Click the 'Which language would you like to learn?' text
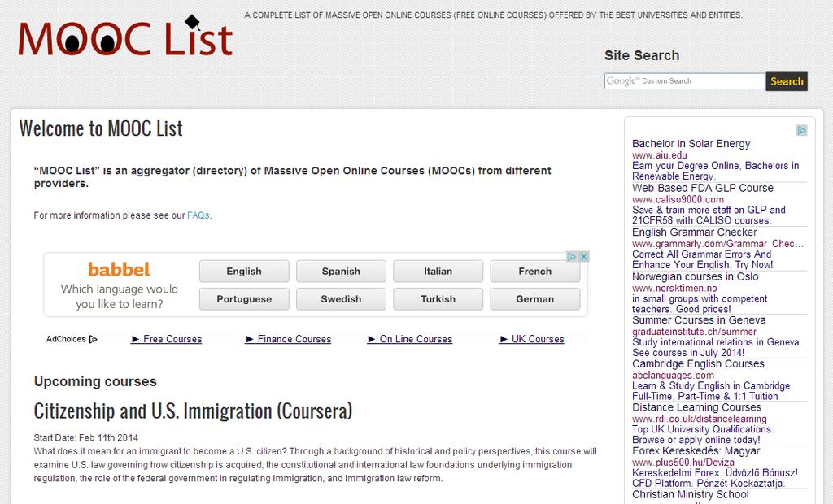 pyautogui.click(x=119, y=297)
